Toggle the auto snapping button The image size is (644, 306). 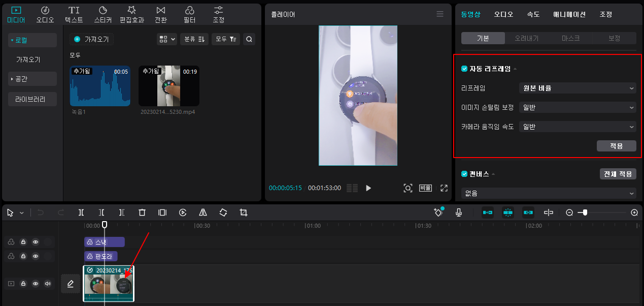507,212
